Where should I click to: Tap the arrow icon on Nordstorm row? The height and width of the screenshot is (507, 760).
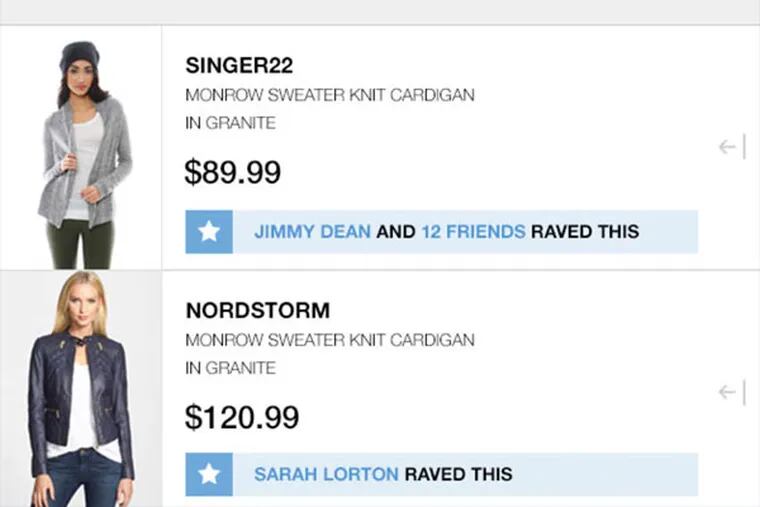(x=732, y=392)
